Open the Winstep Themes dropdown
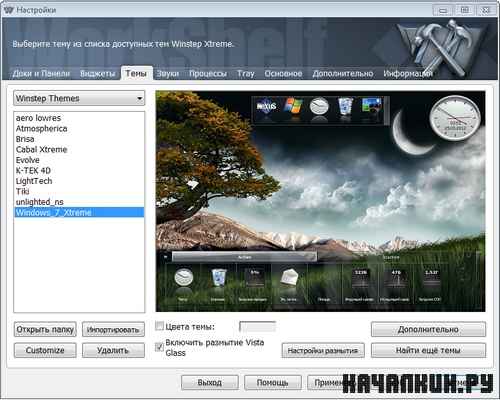This screenshot has width=500, height=400. [x=79, y=98]
